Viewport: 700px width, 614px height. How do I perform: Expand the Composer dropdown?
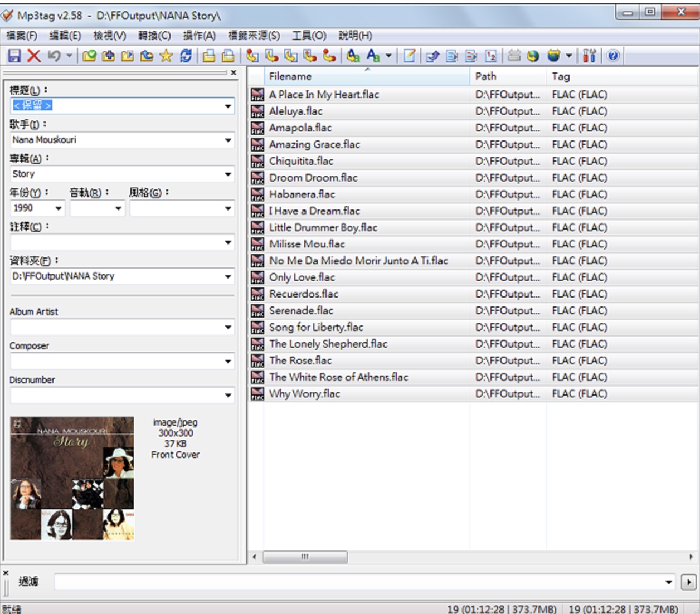(x=228, y=361)
